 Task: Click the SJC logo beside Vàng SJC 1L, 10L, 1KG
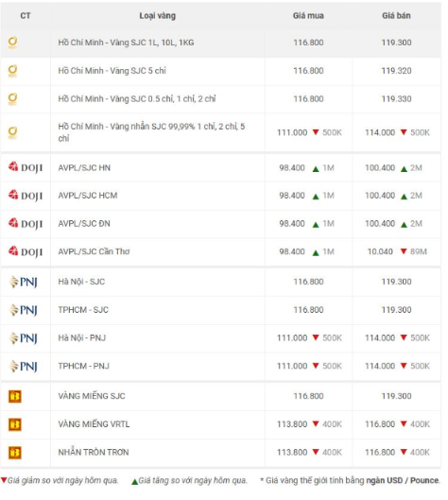tap(12, 43)
